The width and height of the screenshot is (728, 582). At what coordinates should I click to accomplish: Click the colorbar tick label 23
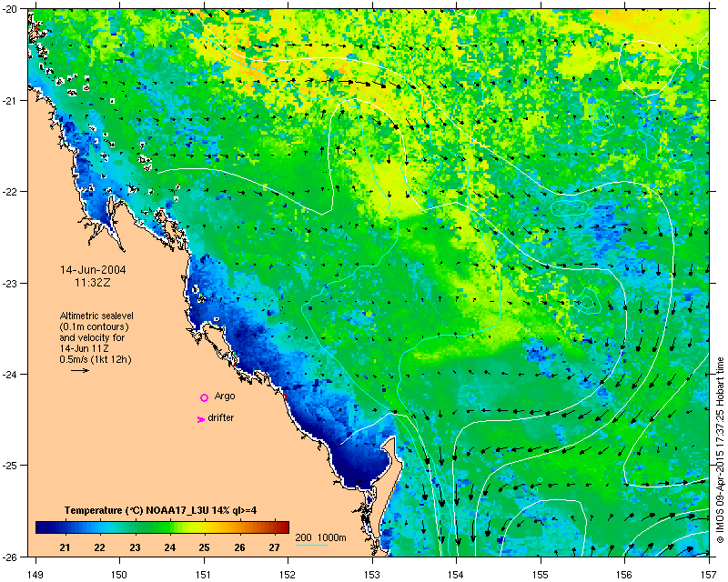pyautogui.click(x=135, y=547)
